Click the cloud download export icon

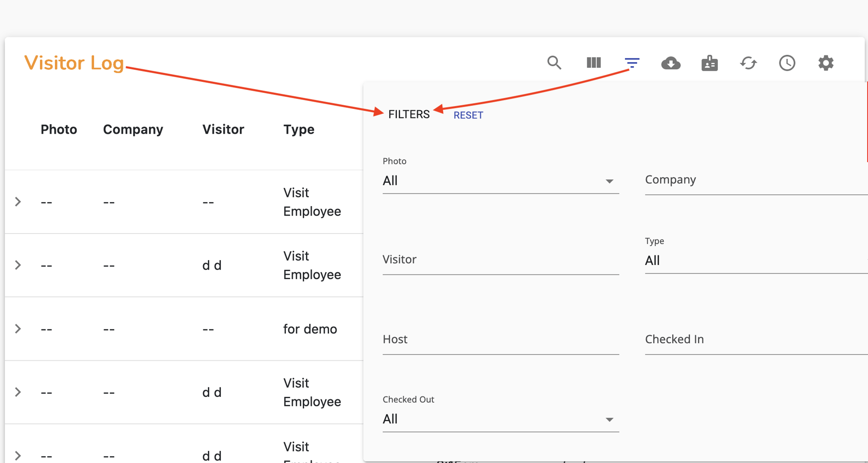click(671, 63)
